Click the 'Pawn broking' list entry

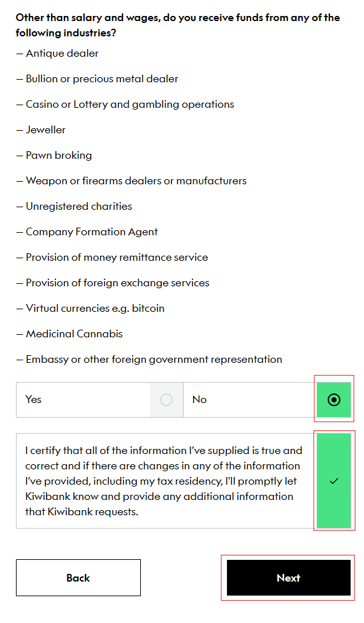(x=54, y=155)
